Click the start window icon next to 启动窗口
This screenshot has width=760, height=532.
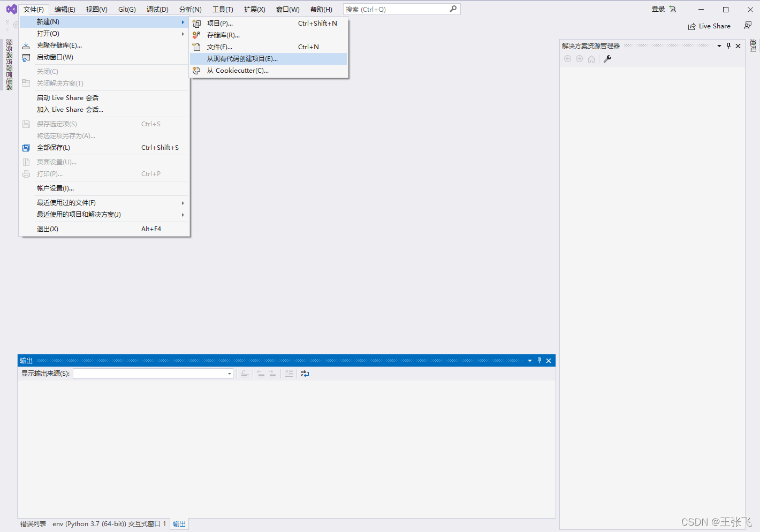26,57
